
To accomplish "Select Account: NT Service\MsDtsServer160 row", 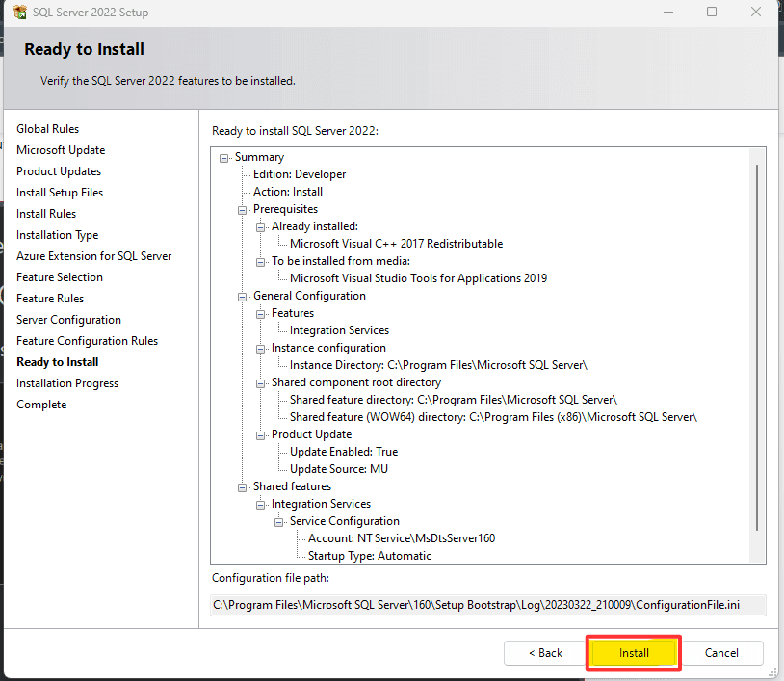I will tap(402, 538).
